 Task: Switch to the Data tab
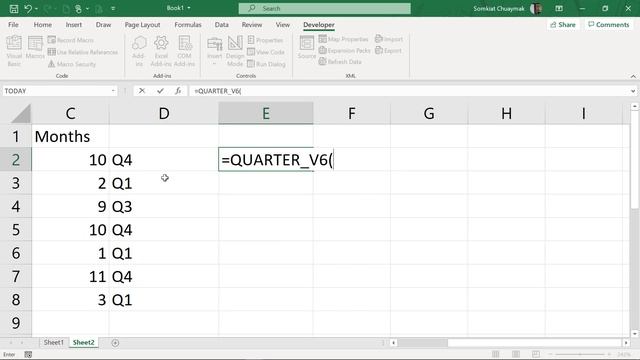[222, 25]
